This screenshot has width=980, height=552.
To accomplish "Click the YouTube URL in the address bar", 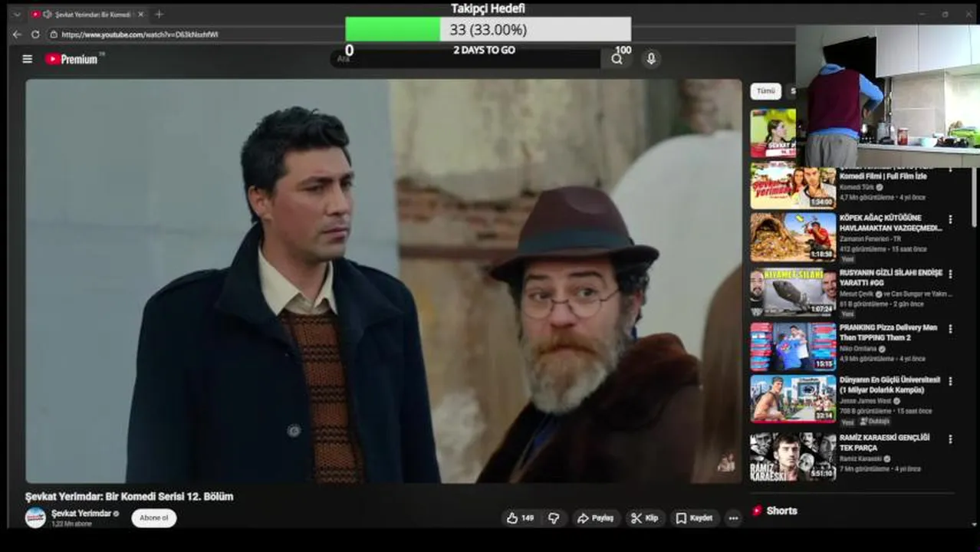I will click(140, 34).
